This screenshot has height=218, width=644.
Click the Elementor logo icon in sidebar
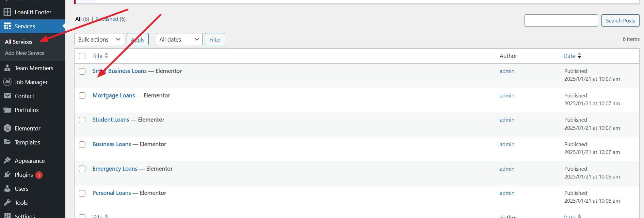tap(7, 128)
